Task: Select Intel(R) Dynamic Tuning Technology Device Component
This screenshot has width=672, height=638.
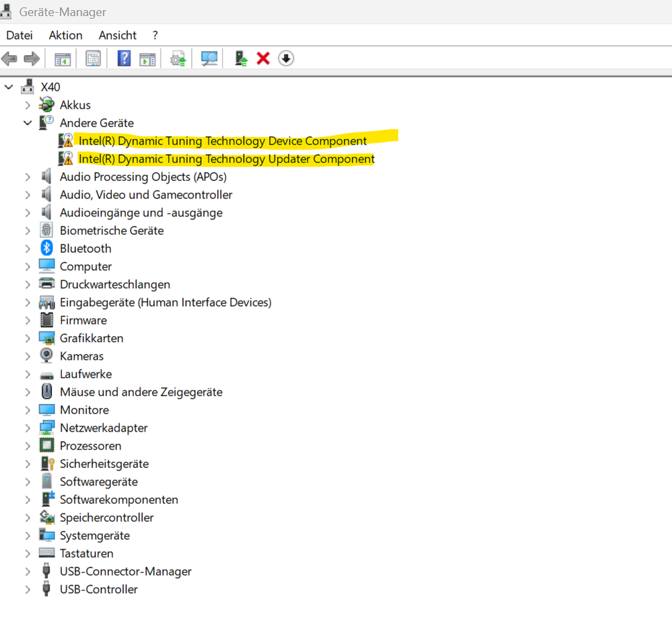Action: point(222,141)
